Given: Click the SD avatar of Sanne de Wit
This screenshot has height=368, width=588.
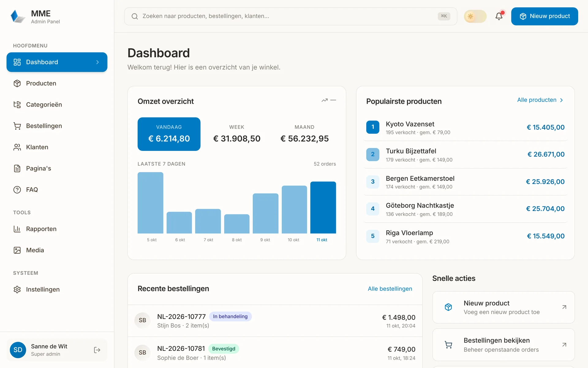Looking at the screenshot, I should [18, 350].
